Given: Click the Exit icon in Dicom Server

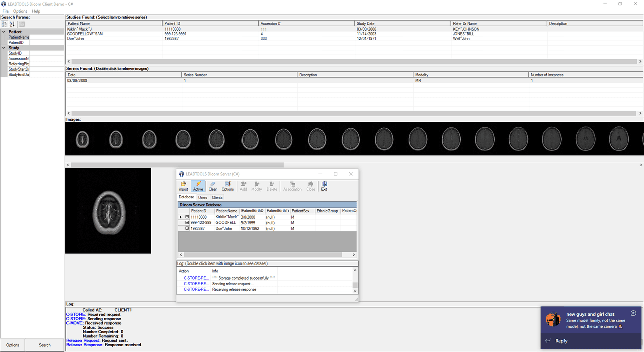Looking at the screenshot, I should click(324, 186).
